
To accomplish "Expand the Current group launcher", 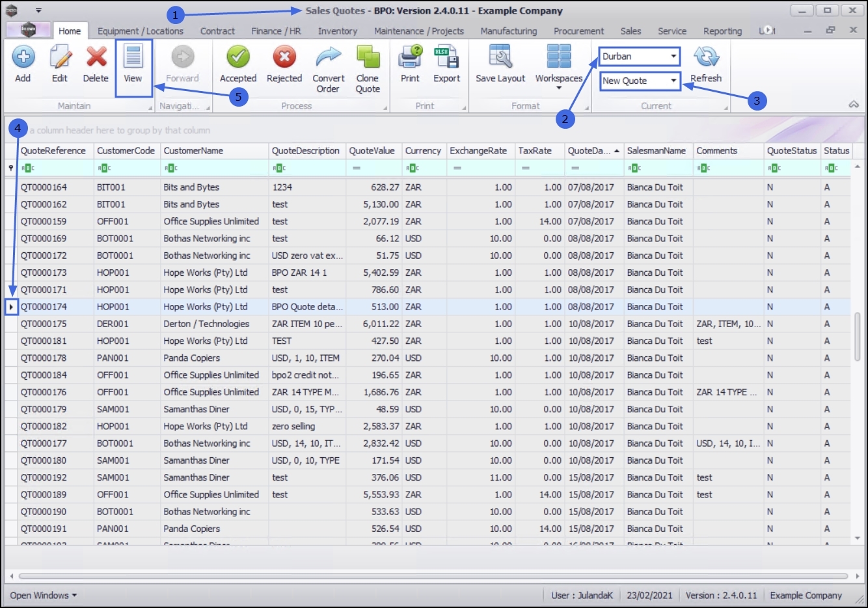I will pos(726,107).
